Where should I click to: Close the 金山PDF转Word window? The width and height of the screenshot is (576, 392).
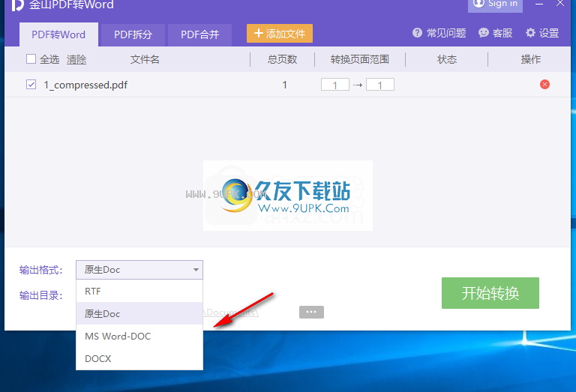point(560,4)
